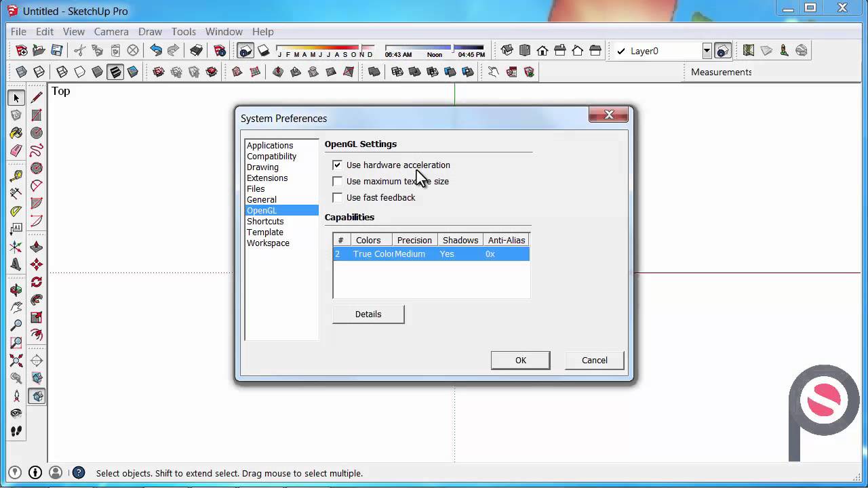Confirm preferences with OK
The height and width of the screenshot is (488, 868).
click(x=520, y=360)
